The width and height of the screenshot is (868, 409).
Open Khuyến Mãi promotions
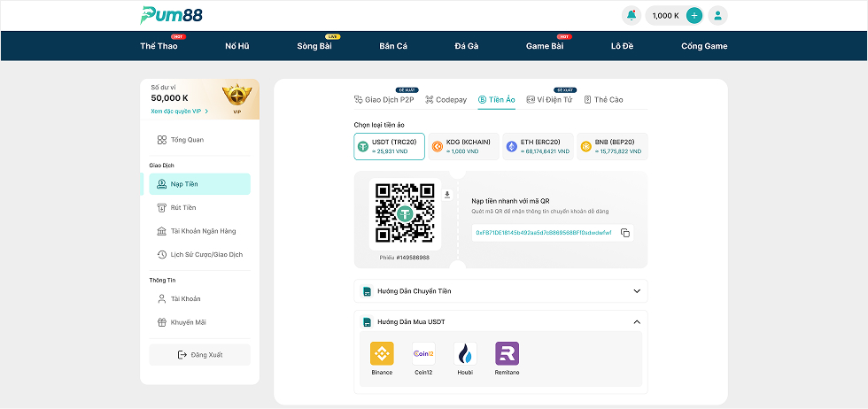[199, 322]
